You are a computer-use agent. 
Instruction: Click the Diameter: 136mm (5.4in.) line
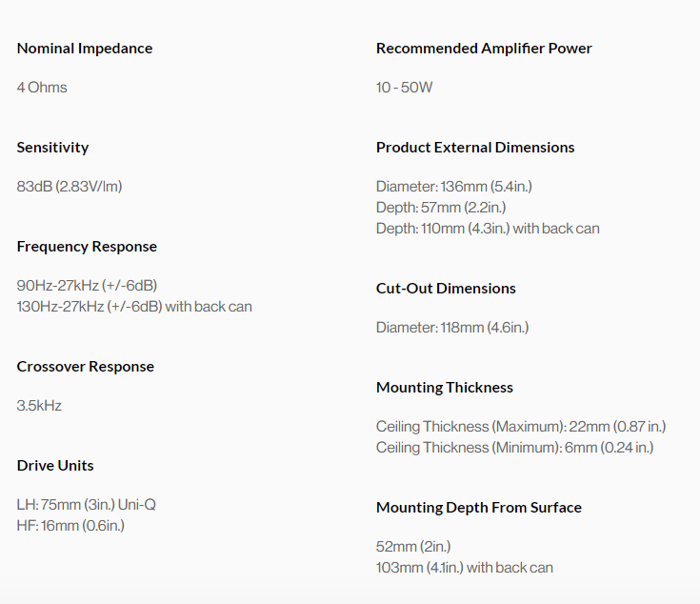pyautogui.click(x=454, y=186)
